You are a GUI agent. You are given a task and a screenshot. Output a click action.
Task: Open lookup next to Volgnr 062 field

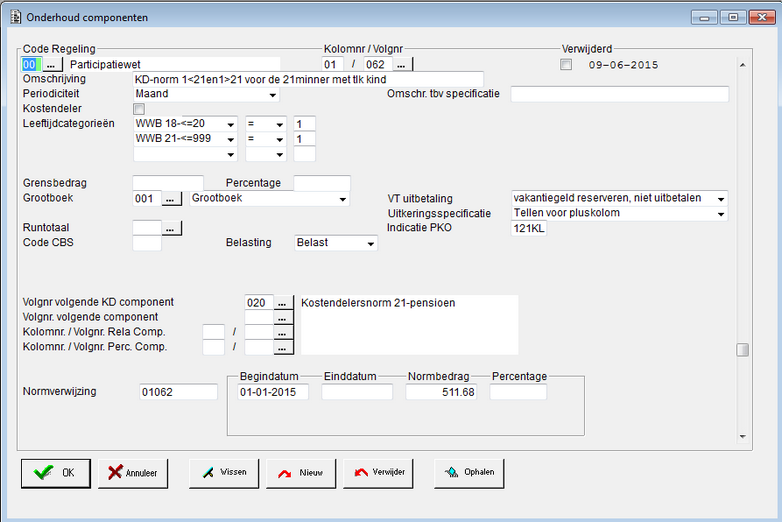[x=402, y=65]
